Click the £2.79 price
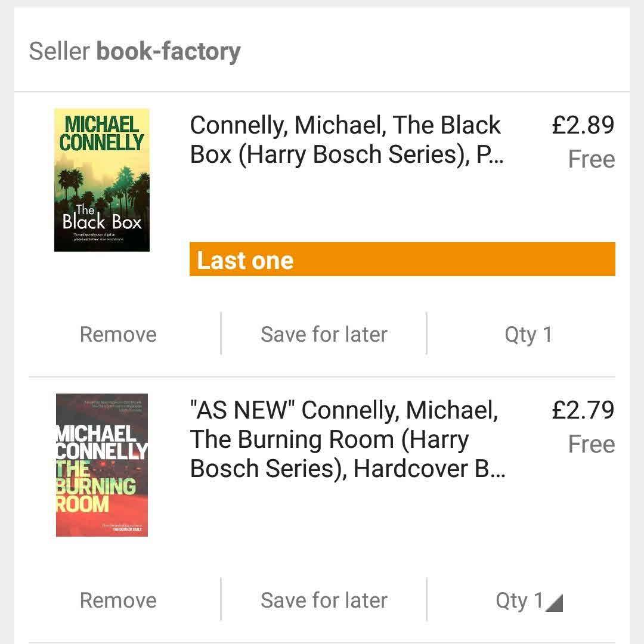This screenshot has width=644, height=644. pyautogui.click(x=583, y=410)
